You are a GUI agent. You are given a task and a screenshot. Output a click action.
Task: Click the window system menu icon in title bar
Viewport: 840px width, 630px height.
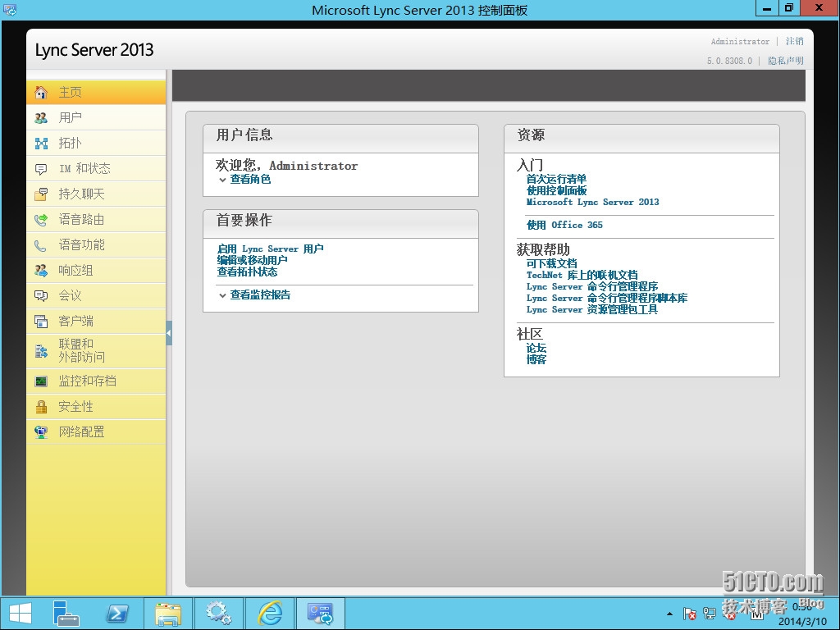coord(9,9)
